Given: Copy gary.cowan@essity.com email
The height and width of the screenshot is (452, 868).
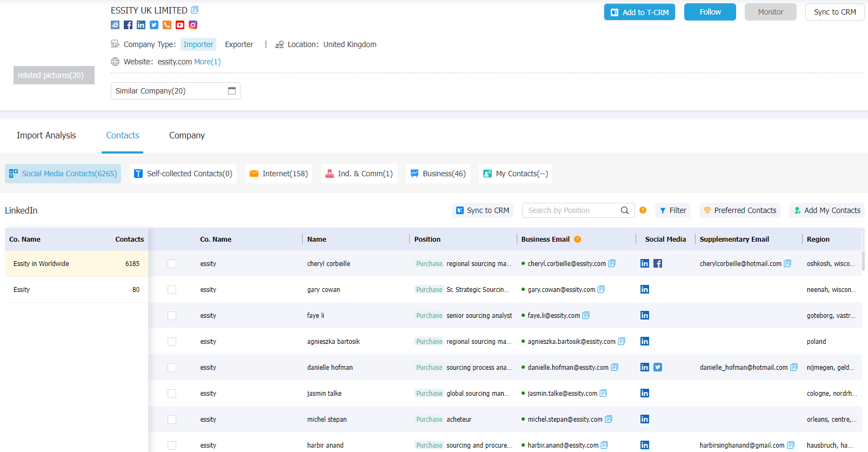Looking at the screenshot, I should [601, 289].
